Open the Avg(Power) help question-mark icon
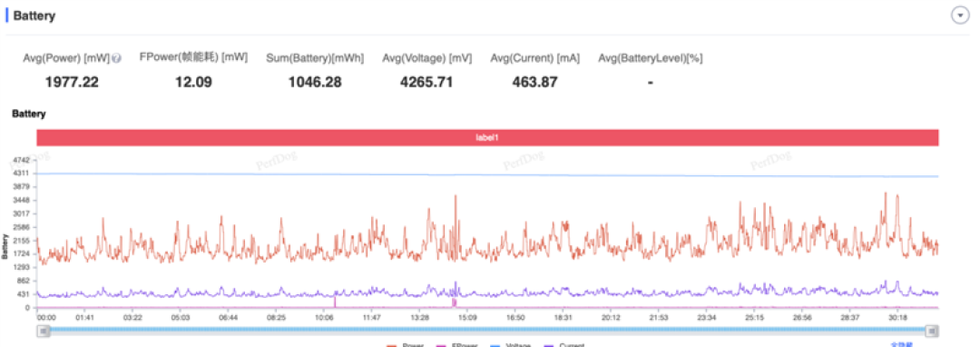Image resolution: width=980 pixels, height=347 pixels. (x=116, y=58)
